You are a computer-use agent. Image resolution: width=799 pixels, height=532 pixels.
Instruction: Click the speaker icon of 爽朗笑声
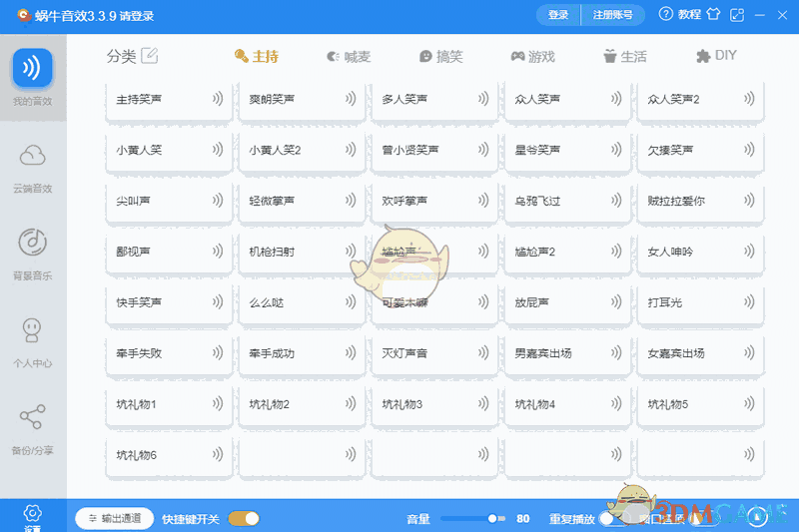pos(351,98)
